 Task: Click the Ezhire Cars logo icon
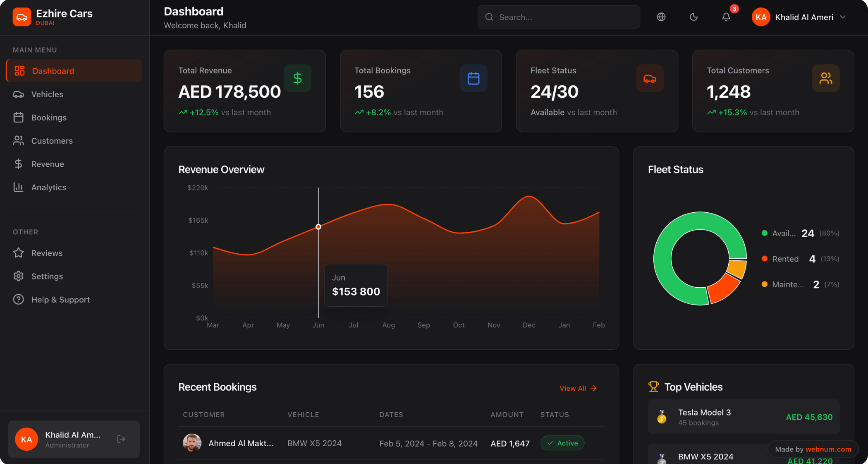(22, 17)
